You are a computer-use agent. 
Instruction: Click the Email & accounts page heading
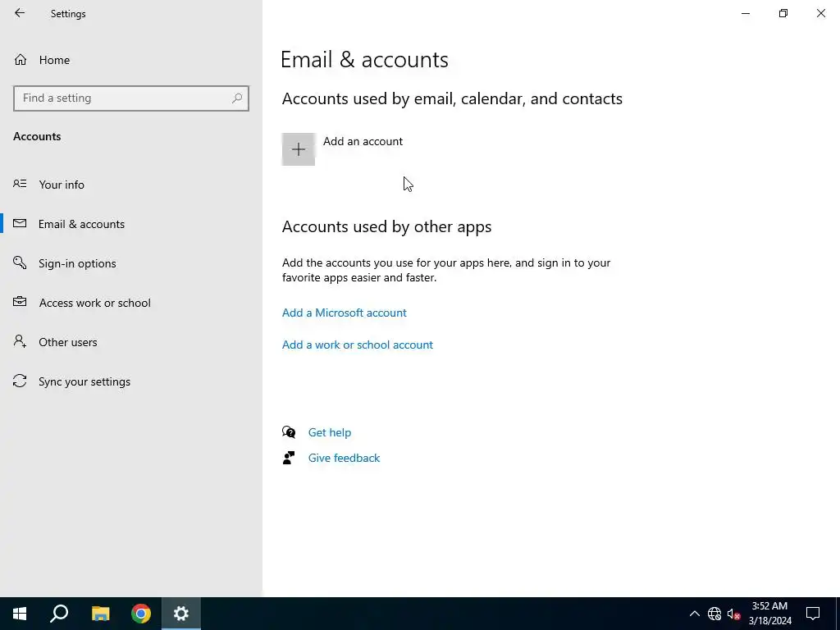(x=364, y=59)
